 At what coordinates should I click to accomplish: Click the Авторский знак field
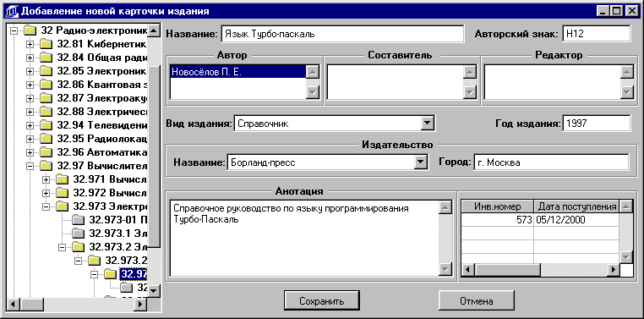(596, 34)
